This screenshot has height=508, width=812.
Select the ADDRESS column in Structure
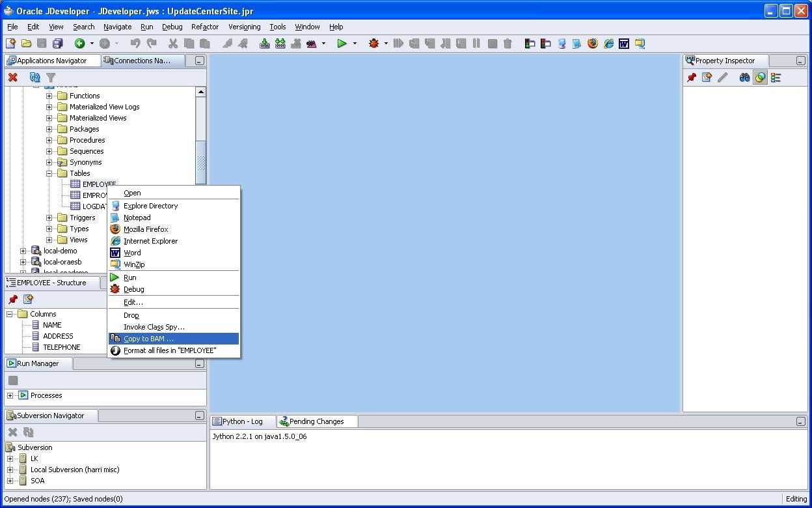pos(58,336)
